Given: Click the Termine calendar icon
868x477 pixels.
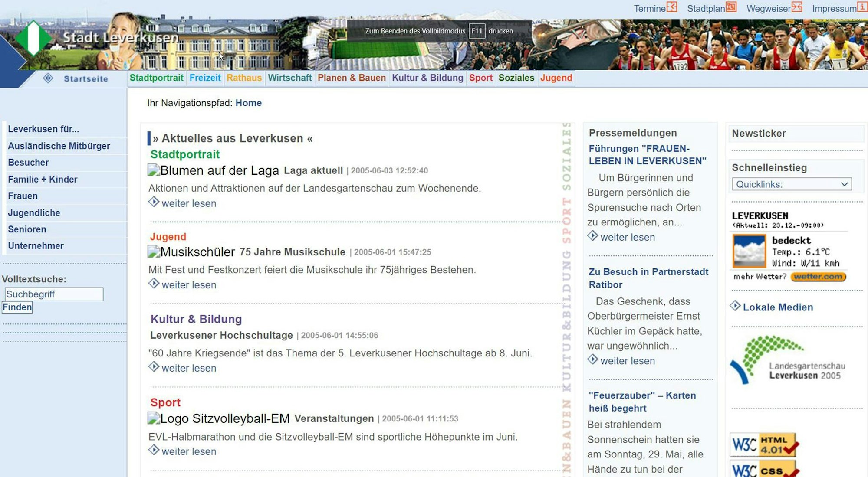Looking at the screenshot, I should (672, 7).
